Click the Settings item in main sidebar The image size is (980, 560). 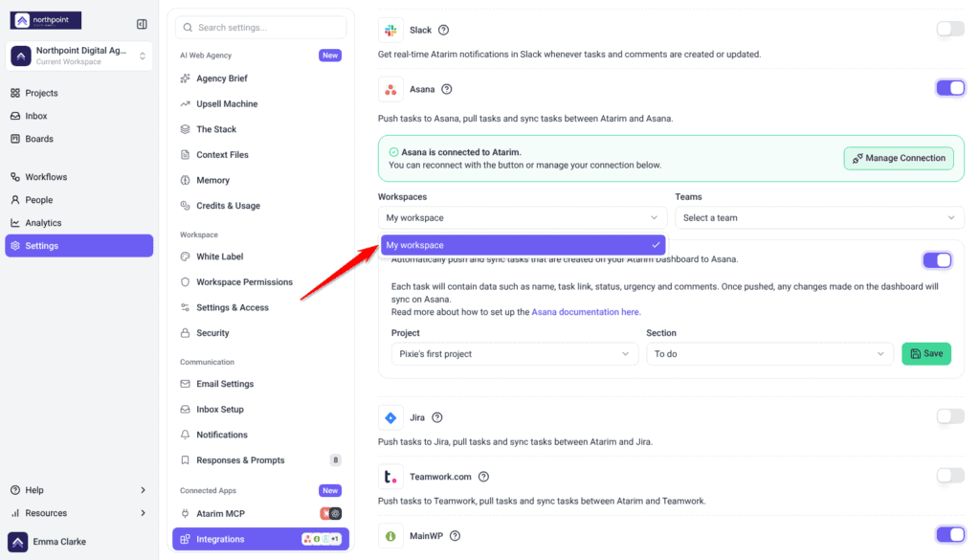78,246
